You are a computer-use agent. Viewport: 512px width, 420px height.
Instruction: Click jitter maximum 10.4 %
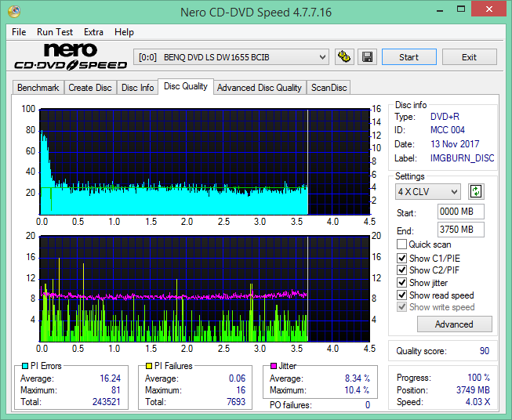(357, 390)
